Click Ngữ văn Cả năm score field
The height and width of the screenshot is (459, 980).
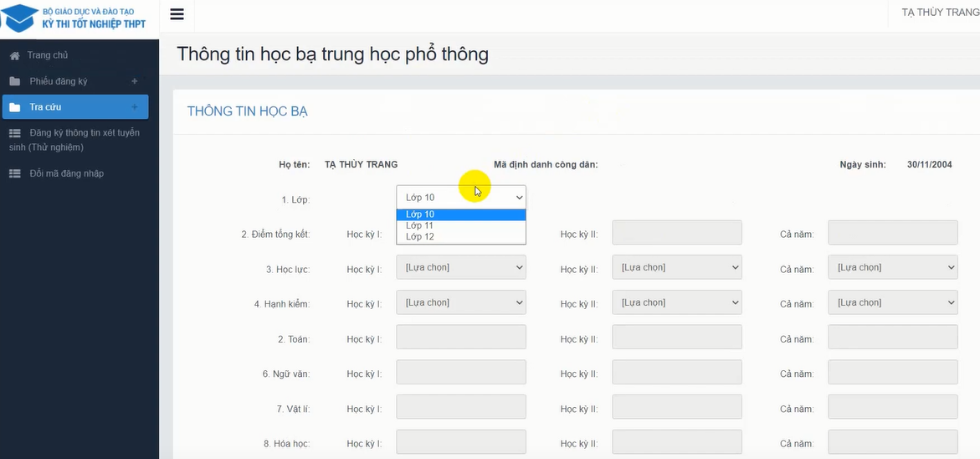892,373
